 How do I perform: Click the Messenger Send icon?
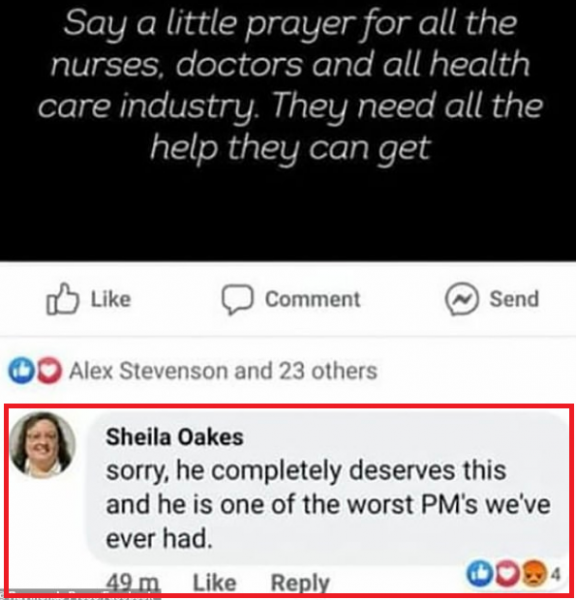pyautogui.click(x=462, y=299)
